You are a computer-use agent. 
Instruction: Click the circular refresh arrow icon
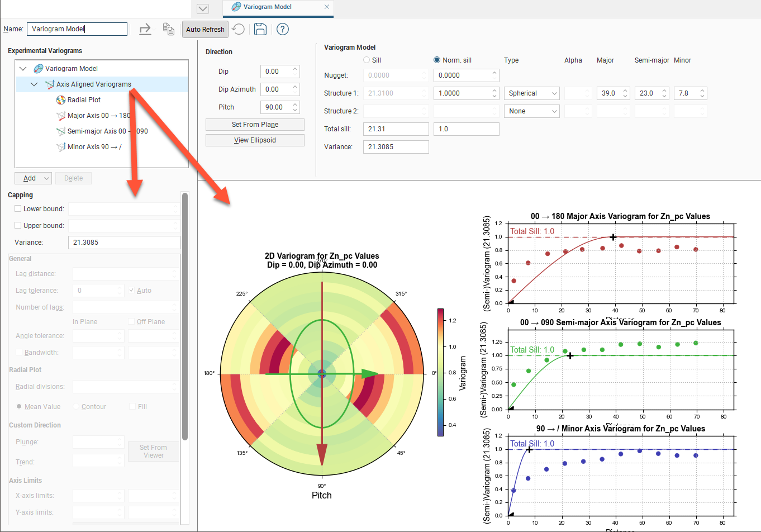(x=239, y=29)
